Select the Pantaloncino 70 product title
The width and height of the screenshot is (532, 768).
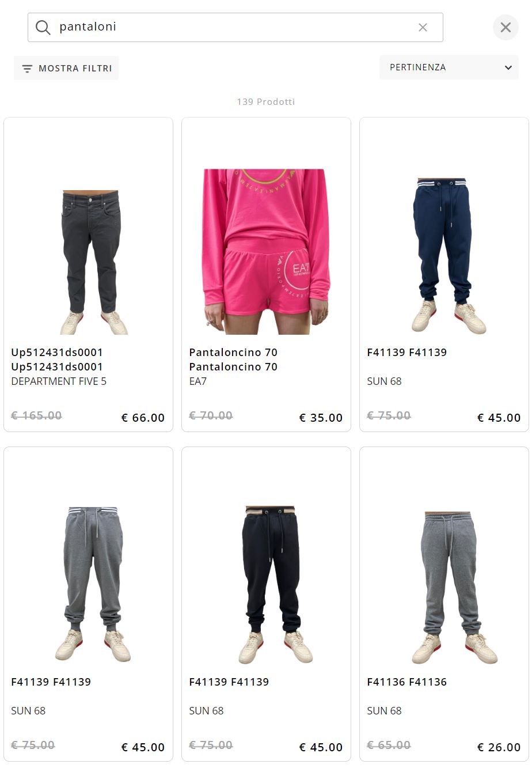tap(233, 360)
